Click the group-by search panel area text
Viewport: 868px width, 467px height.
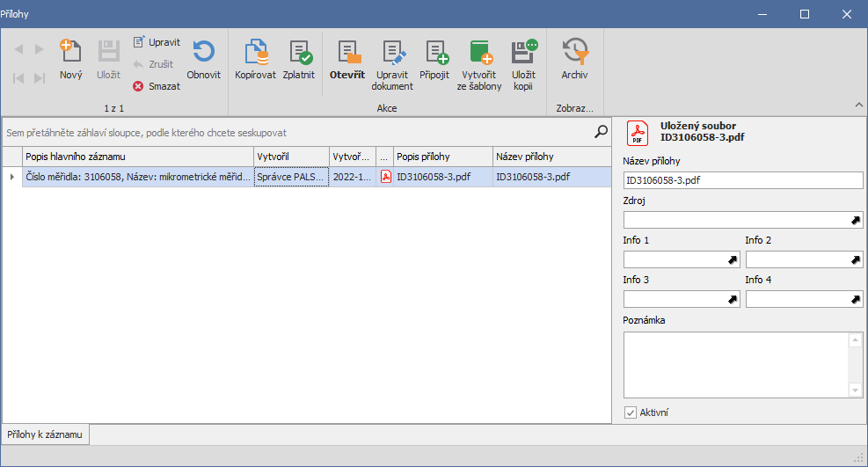(x=147, y=133)
